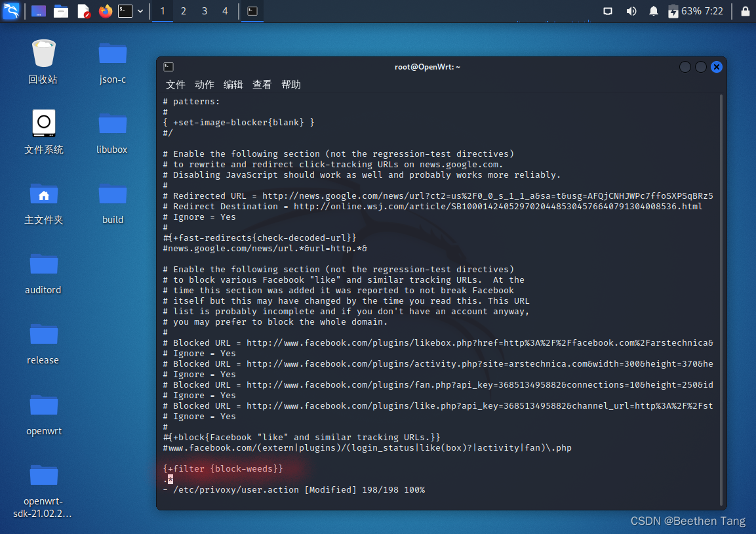Close the root@OpenWrt terminal window
This screenshot has width=756, height=534.
[x=717, y=67]
